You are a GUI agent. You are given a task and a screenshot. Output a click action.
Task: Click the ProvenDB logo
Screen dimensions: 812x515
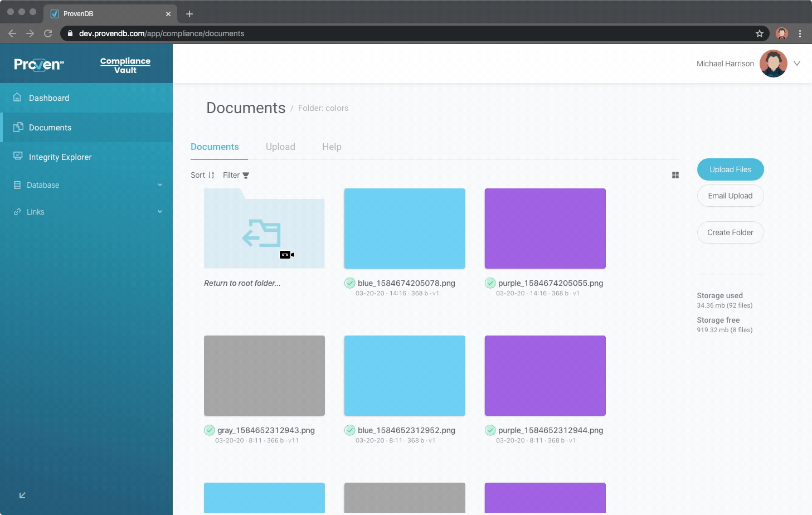click(x=39, y=65)
